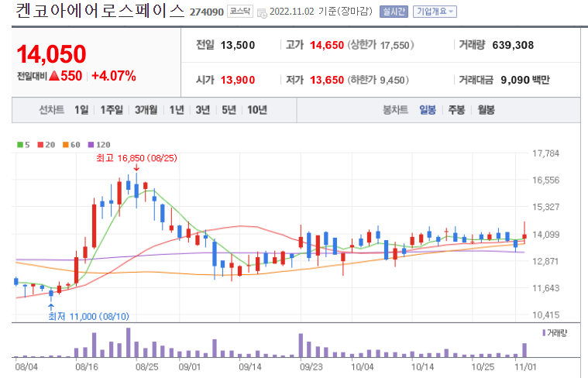Select the 3개월 line chart tab

(146, 110)
